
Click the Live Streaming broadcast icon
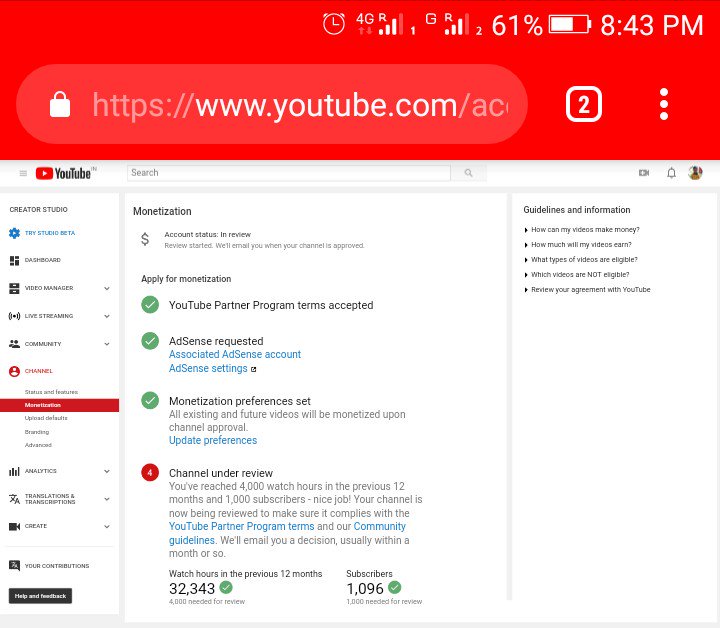click(x=14, y=316)
